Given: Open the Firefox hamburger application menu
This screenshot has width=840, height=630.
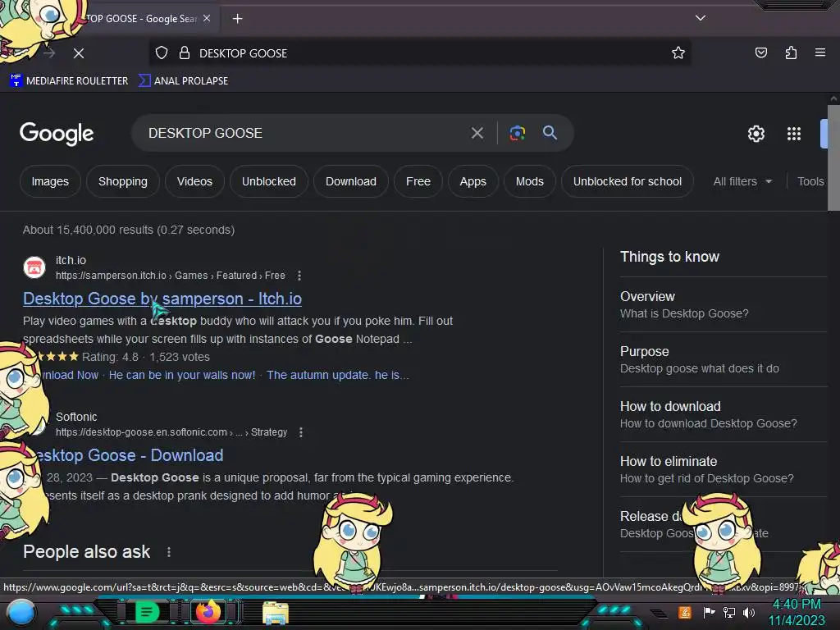Looking at the screenshot, I should coord(820,52).
